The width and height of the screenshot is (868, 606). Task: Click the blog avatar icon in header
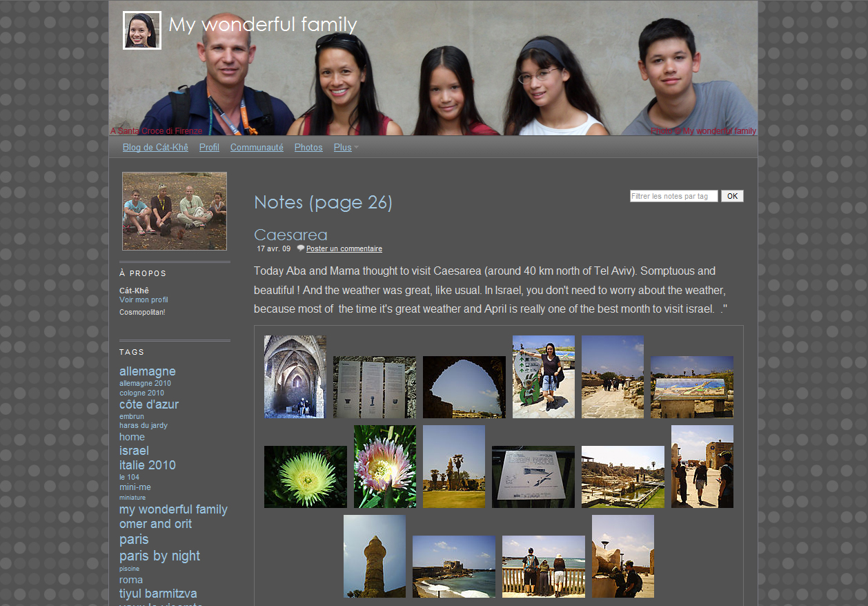142,30
